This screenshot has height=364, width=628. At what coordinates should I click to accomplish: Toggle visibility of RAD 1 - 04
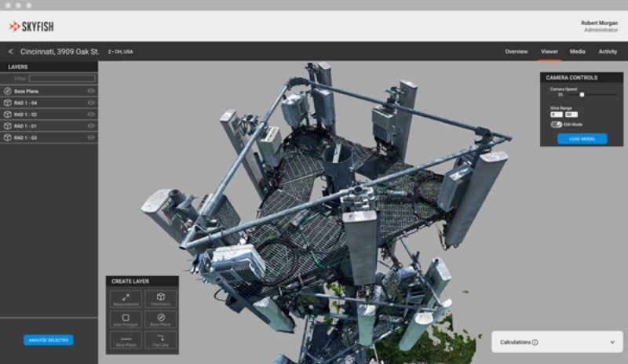[x=91, y=103]
